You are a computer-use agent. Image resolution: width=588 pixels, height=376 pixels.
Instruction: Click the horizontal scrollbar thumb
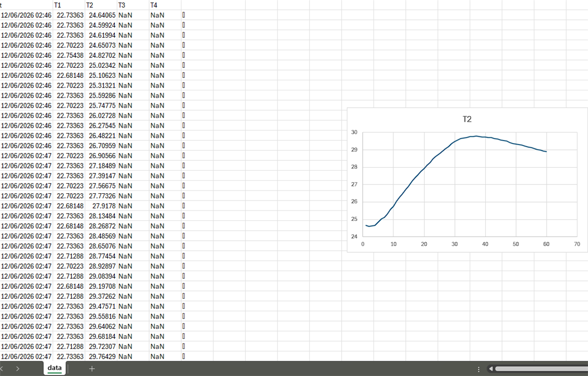tap(541, 369)
